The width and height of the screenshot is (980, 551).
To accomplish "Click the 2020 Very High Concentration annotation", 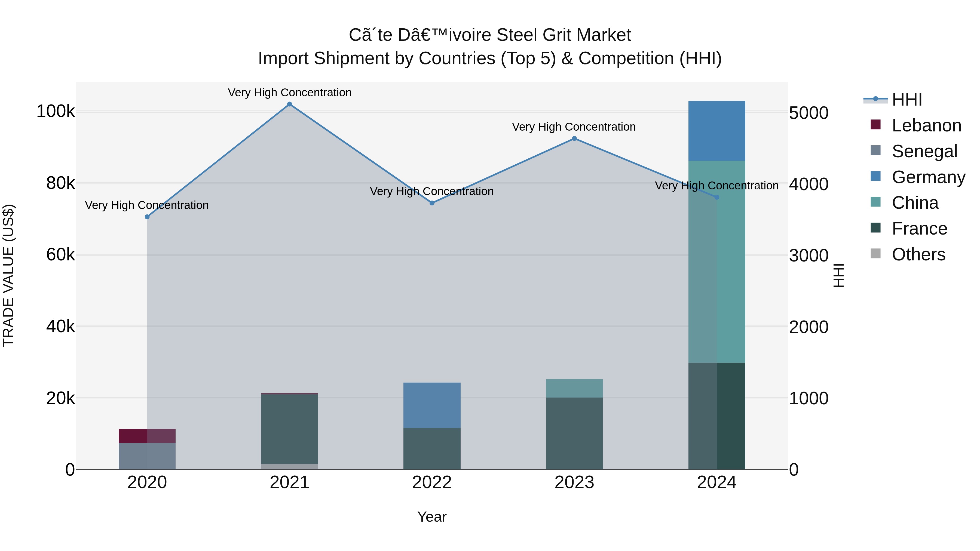I will pos(147,205).
